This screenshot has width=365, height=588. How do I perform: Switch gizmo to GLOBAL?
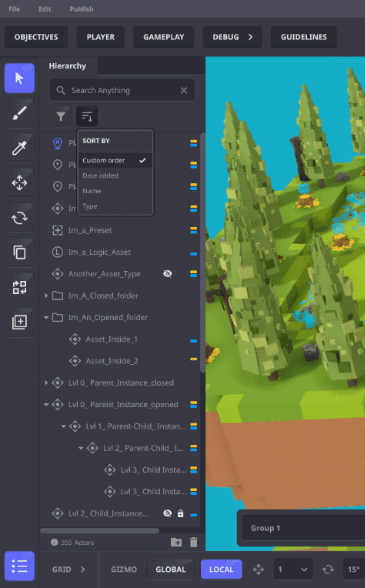click(x=171, y=569)
